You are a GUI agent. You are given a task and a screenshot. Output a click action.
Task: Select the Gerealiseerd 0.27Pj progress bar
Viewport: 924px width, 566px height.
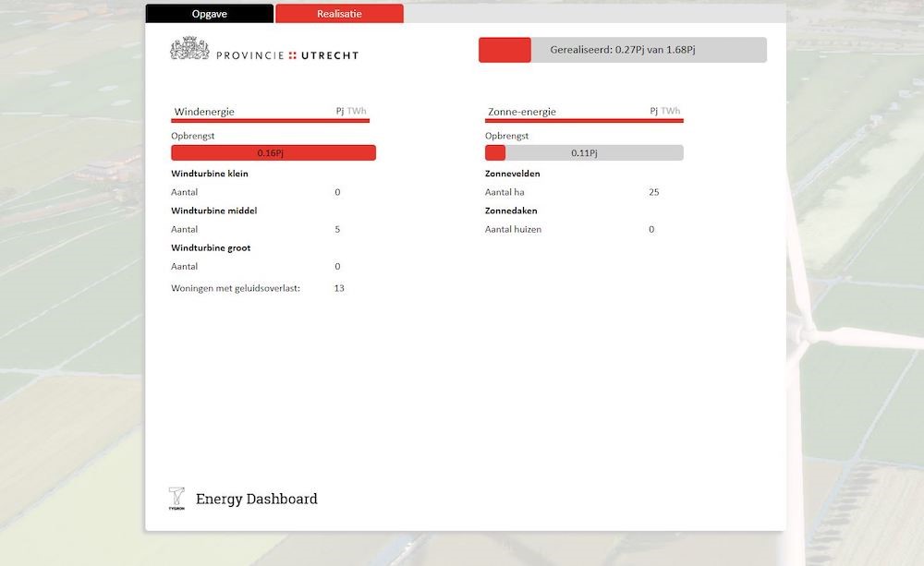click(x=622, y=50)
